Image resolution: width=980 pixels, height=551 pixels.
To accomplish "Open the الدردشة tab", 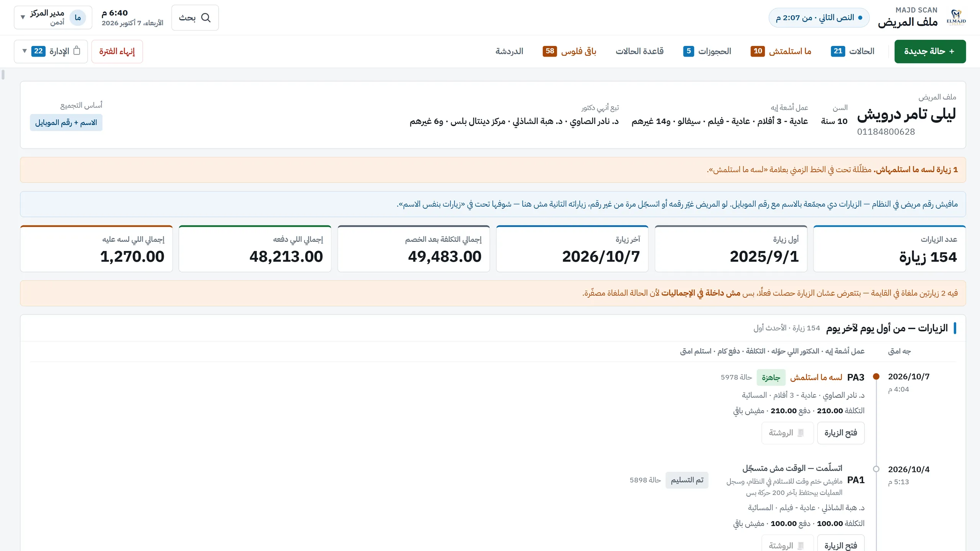I will (509, 51).
